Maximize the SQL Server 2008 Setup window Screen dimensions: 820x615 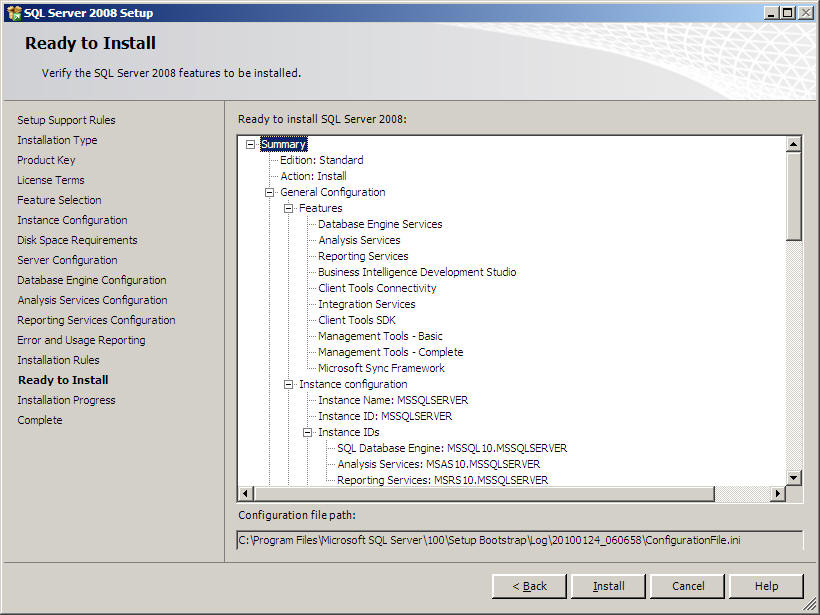pyautogui.click(x=788, y=13)
